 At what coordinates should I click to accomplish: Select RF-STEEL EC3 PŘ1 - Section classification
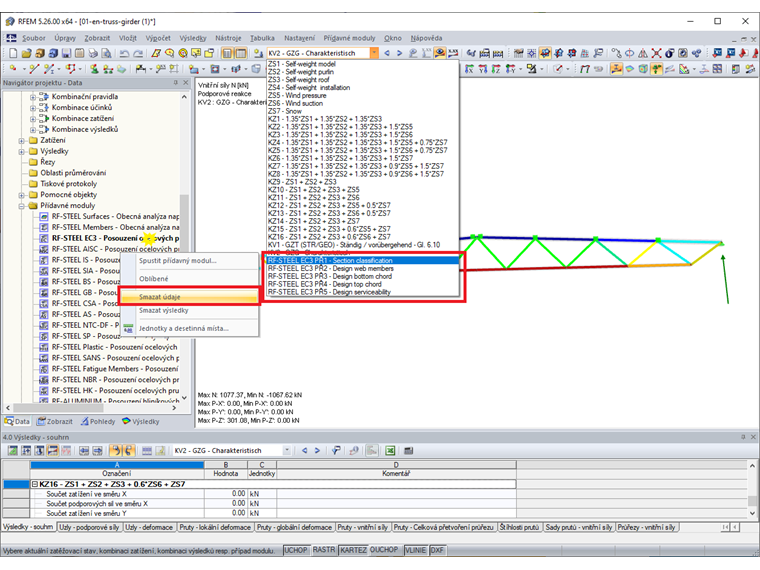coord(363,261)
